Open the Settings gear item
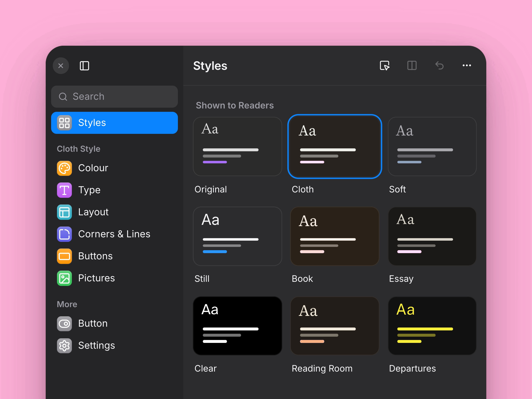 pos(64,346)
